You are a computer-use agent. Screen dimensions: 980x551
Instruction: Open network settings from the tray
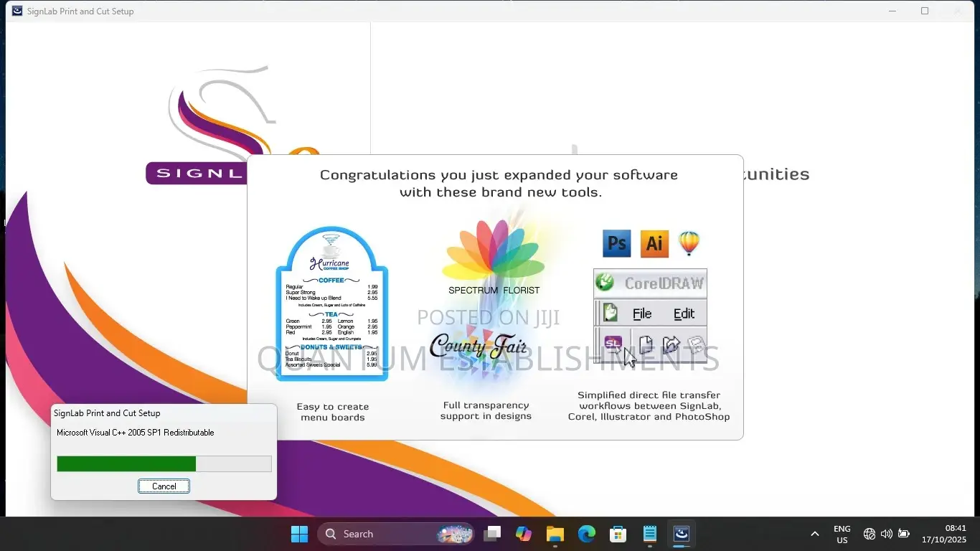[870, 534]
